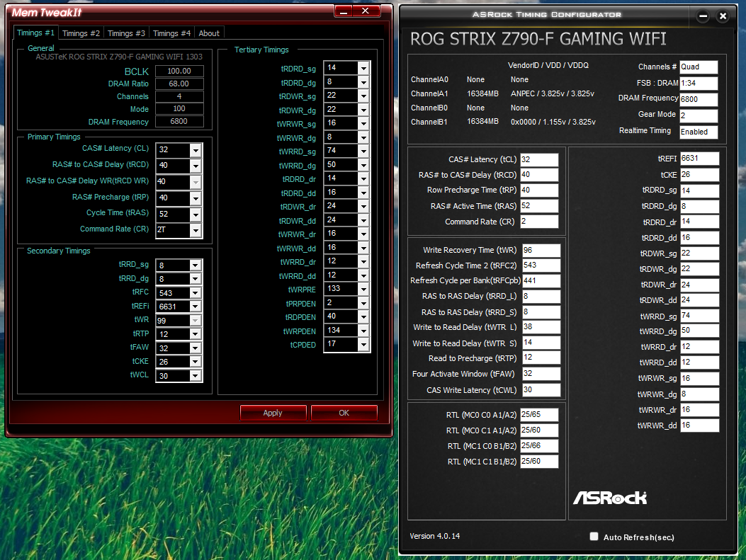Click the Channels # Quad field
Viewport: 746px width, 560px height.
[x=699, y=67]
